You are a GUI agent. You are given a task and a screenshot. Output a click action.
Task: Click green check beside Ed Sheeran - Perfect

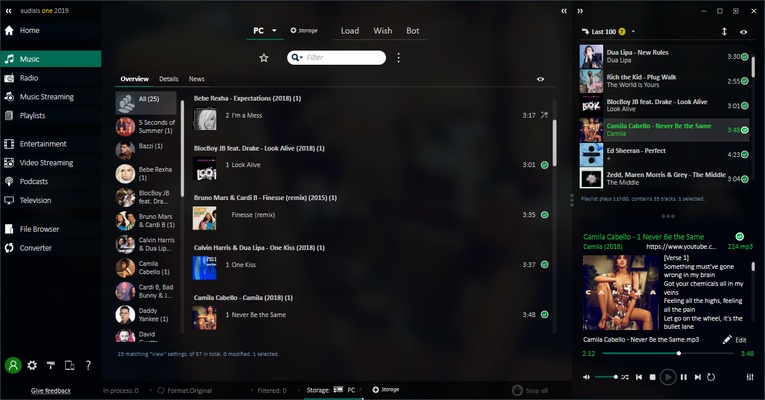(x=745, y=155)
